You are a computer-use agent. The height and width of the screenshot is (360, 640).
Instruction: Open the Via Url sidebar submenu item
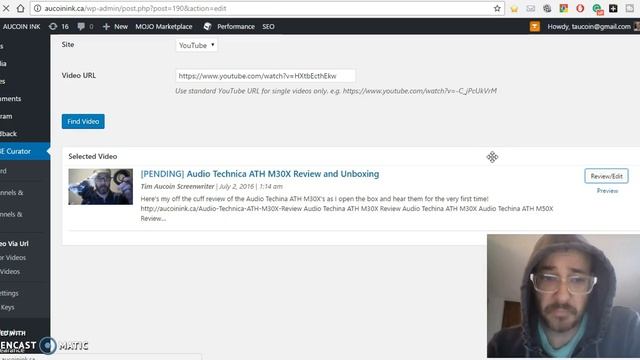click(15, 243)
